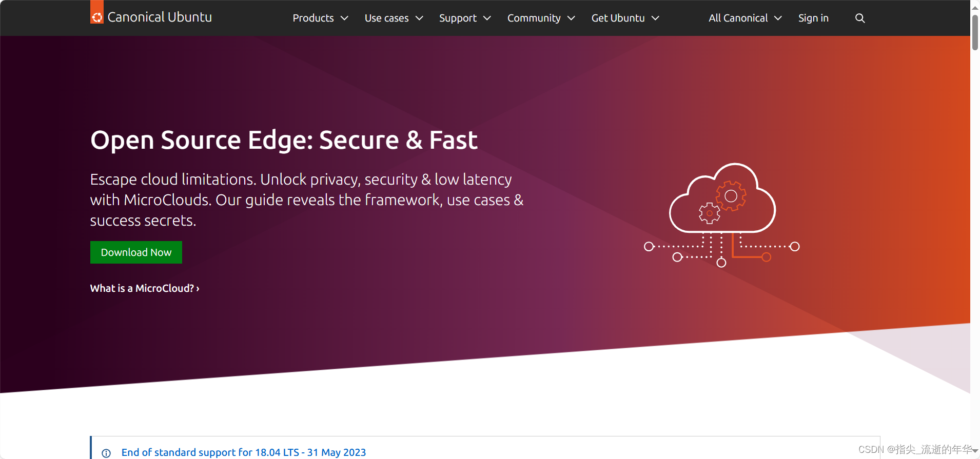Open the End of standard support 18.04 LTS link
This screenshot has width=980, height=459.
click(x=244, y=452)
